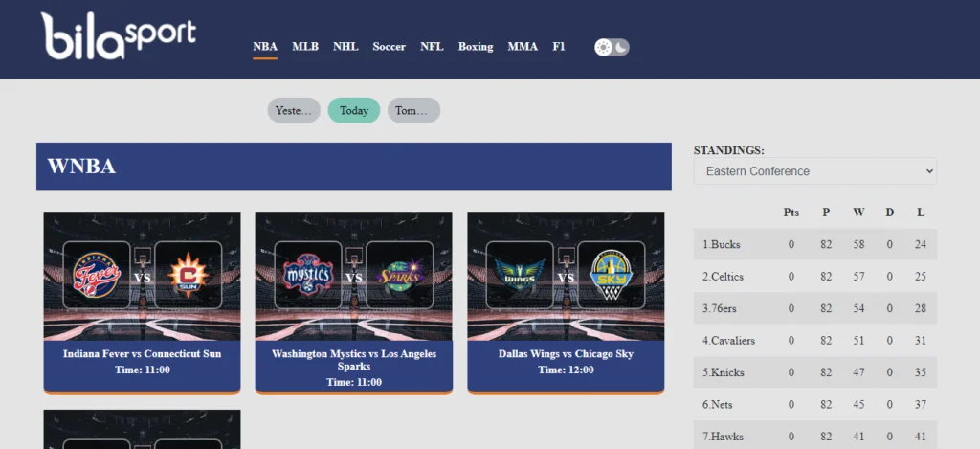Click the Indiana Fever team logo
Image resolution: width=980 pixels, height=449 pixels.
[97, 275]
